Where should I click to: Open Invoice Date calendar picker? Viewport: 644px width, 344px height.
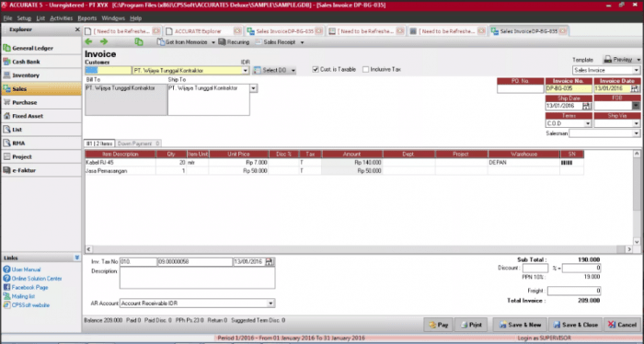(635, 88)
